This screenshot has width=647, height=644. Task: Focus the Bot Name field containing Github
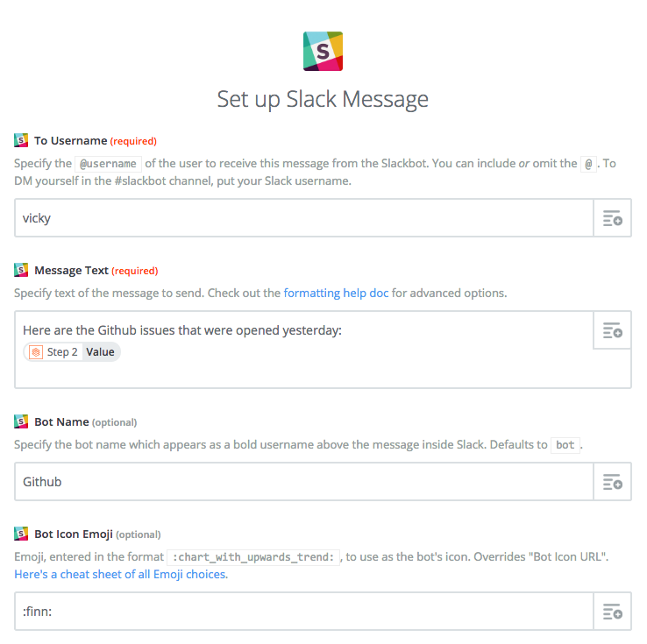(303, 482)
